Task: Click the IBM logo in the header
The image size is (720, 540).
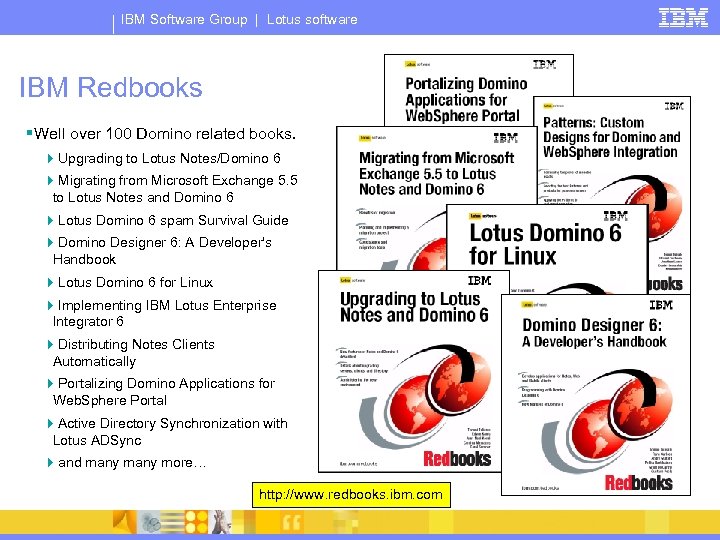Action: pos(683,18)
